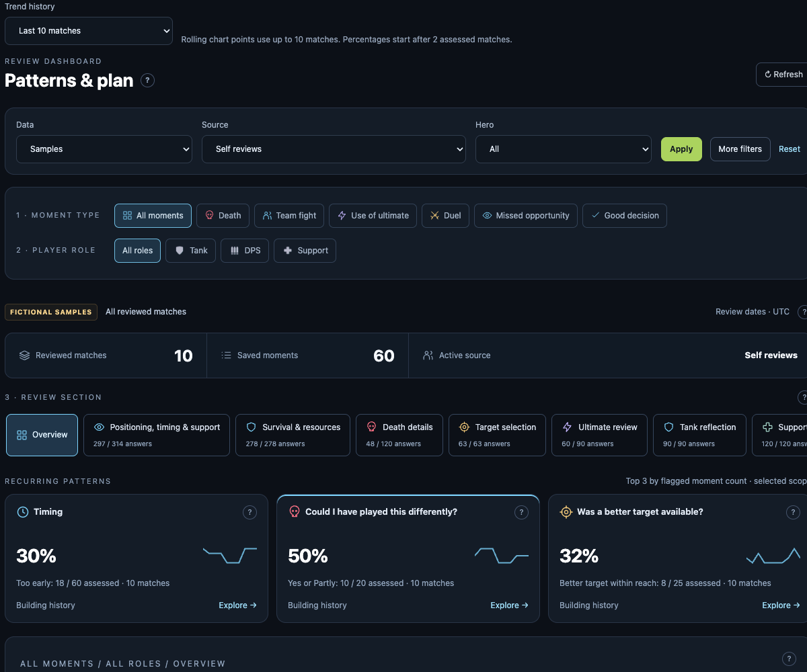Viewport: 807px width, 672px height.
Task: Filter by Support role
Action: coord(305,251)
